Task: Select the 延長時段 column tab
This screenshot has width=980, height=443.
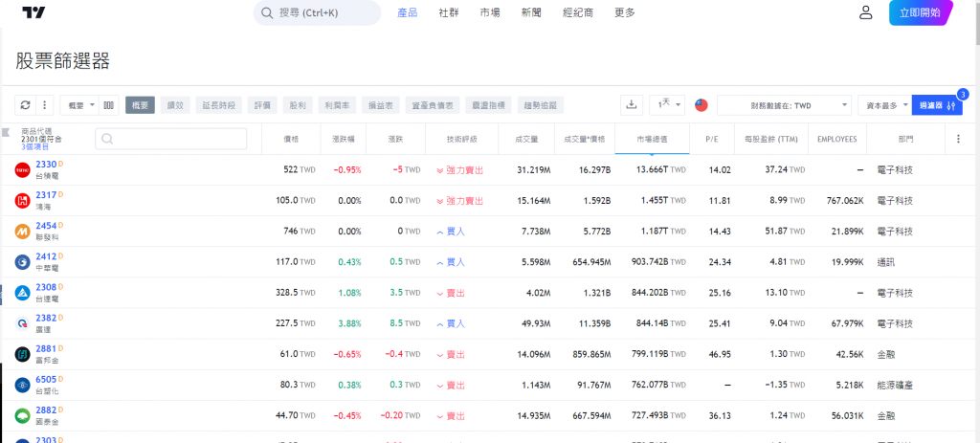Action: pos(219,105)
